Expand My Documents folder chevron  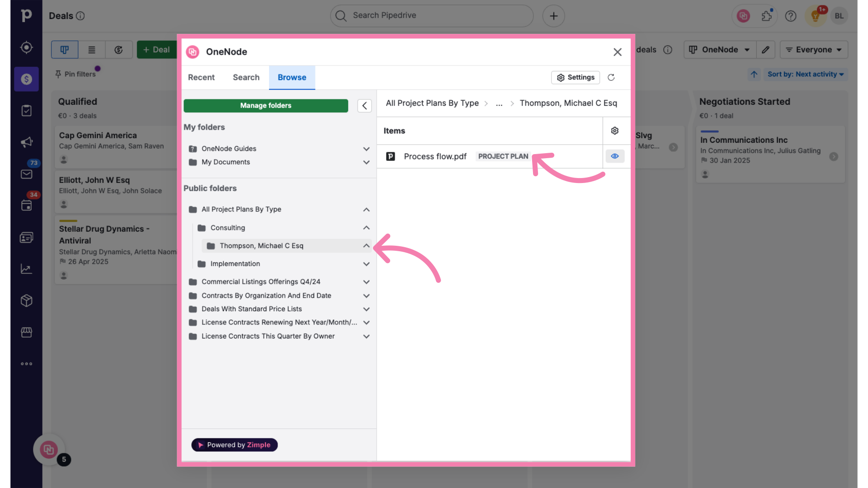366,162
